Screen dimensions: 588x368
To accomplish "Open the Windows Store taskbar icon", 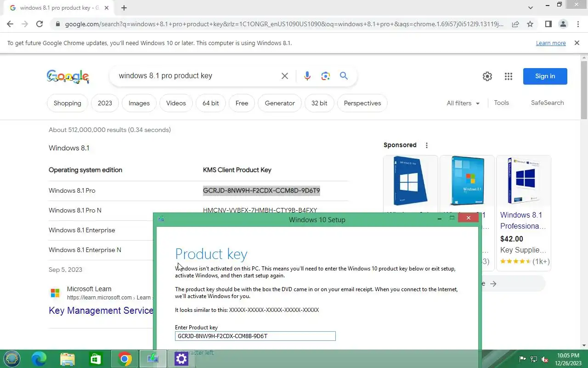I will tap(96, 359).
